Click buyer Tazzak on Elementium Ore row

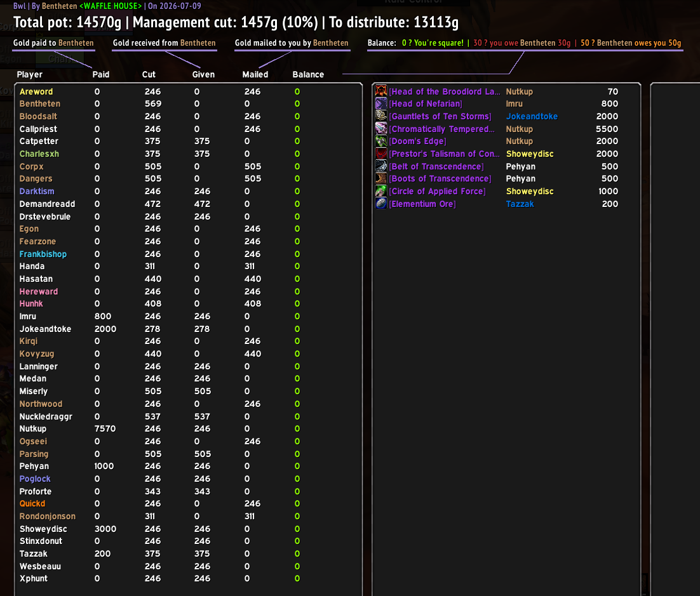coord(520,204)
